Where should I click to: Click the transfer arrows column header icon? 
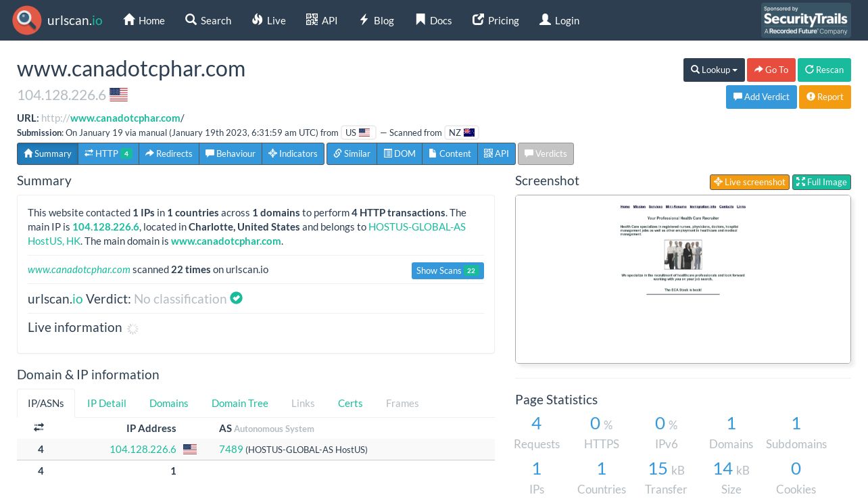39,428
